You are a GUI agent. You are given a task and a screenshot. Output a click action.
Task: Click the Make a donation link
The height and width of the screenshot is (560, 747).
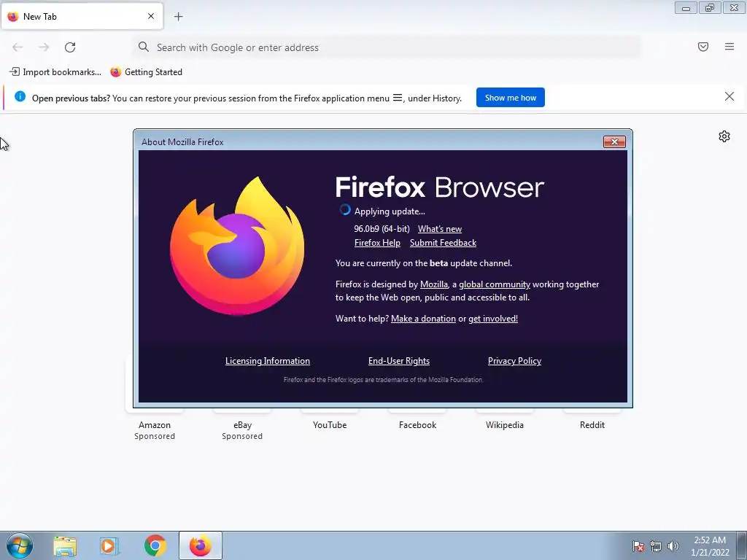click(x=423, y=319)
